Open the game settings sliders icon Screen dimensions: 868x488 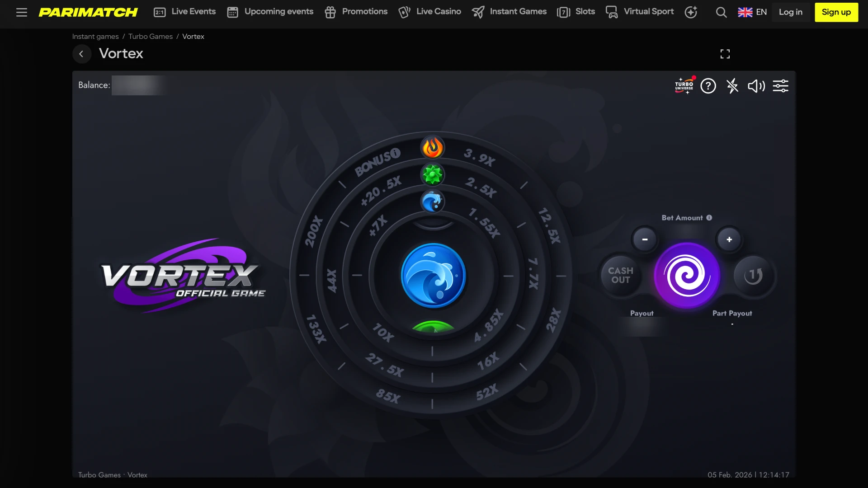(x=781, y=86)
